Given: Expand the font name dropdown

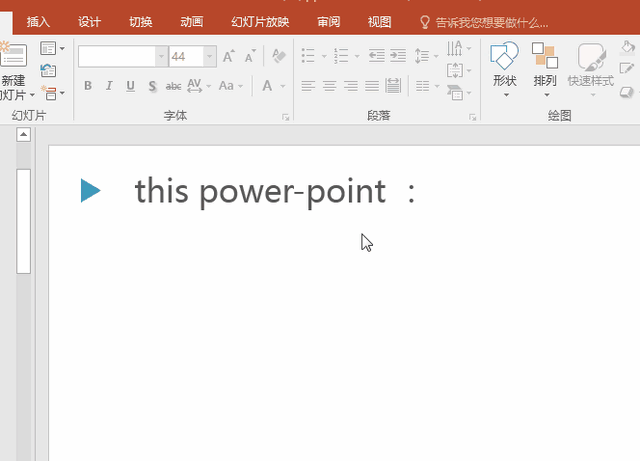Looking at the screenshot, I should click(x=162, y=56).
